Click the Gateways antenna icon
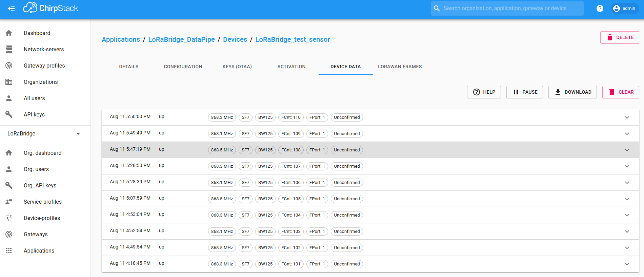The image size is (644, 277). [9, 234]
